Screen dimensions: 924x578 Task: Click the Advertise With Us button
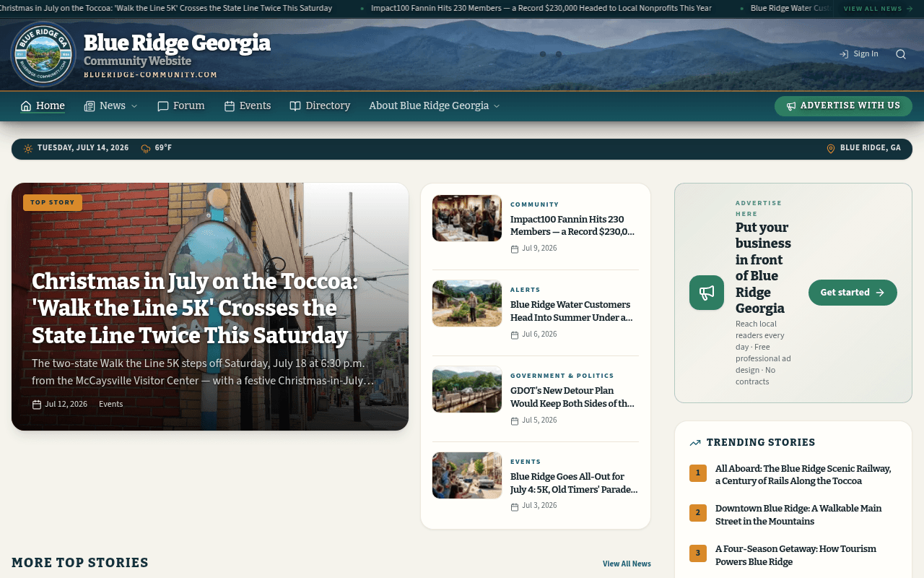[843, 105]
